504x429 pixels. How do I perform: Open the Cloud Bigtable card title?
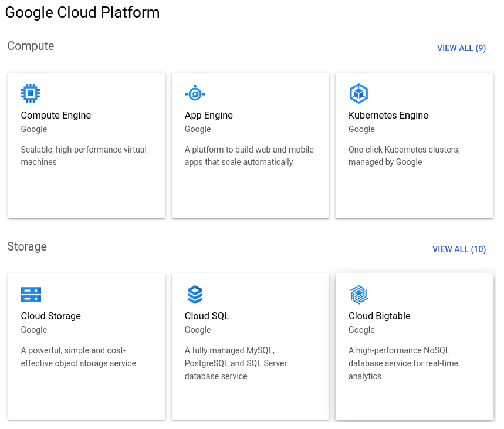pyautogui.click(x=379, y=316)
